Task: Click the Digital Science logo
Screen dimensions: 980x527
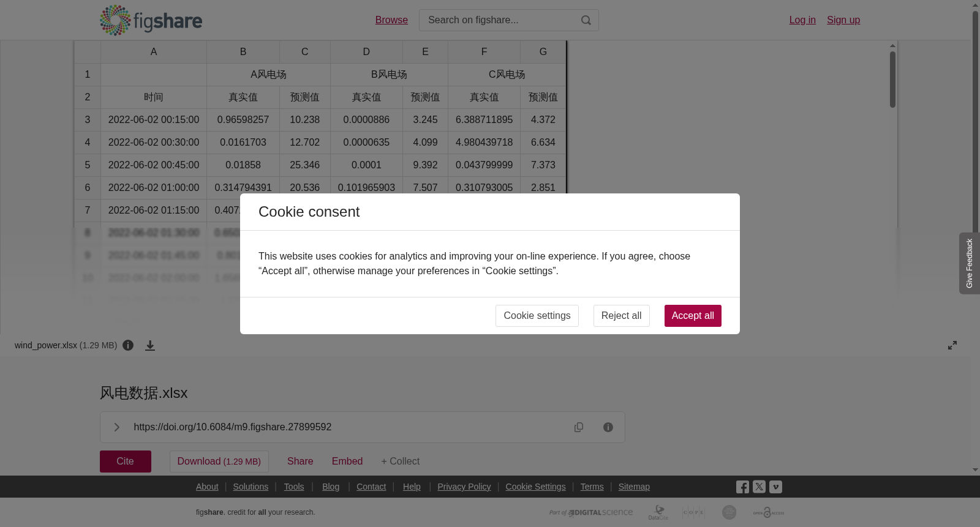Action: pyautogui.click(x=591, y=512)
